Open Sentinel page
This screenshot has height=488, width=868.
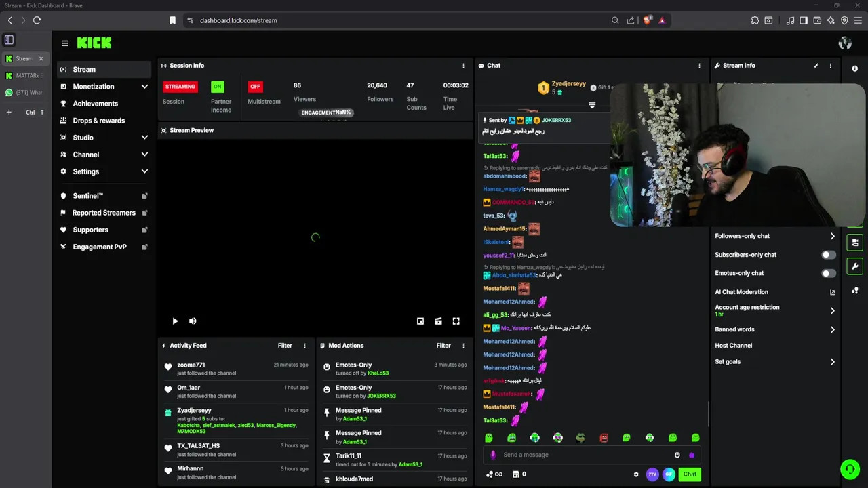104,196
